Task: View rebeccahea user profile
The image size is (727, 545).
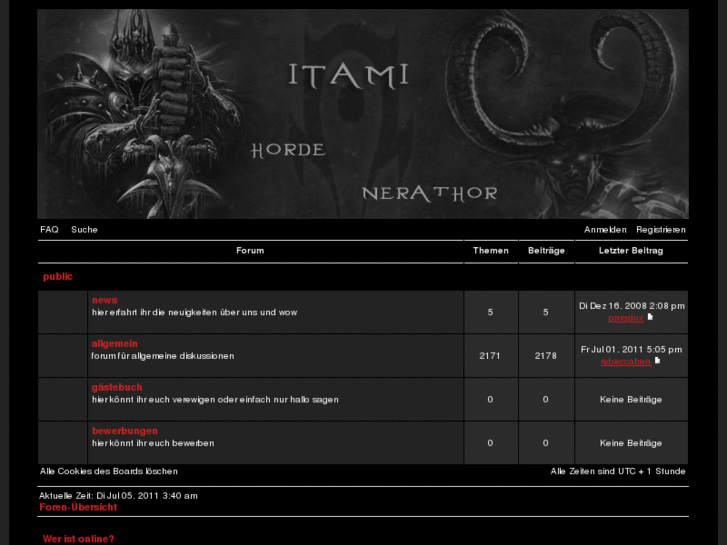Action: pyautogui.click(x=625, y=362)
